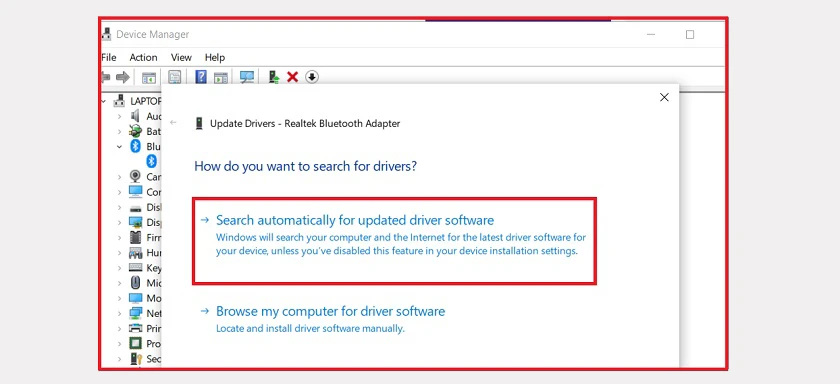Open the View menu
Image resolution: width=840 pixels, height=384 pixels.
coord(181,57)
